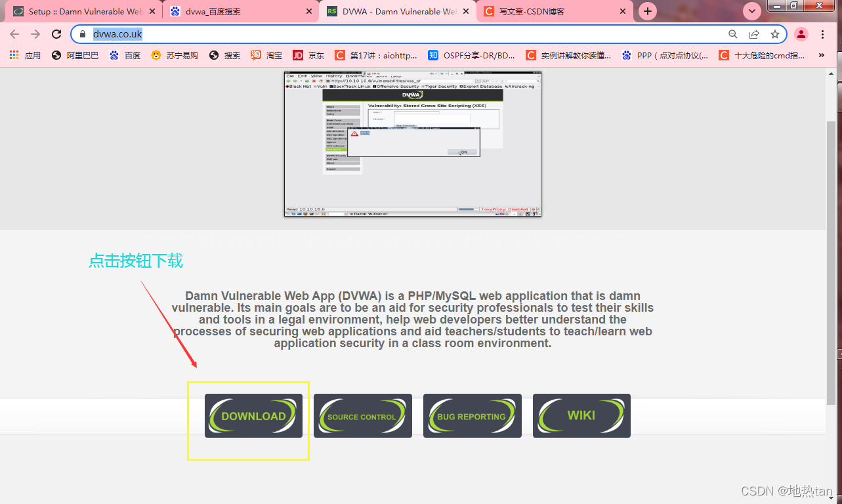Open the OSPF分享-DR/BD bookmark

[x=472, y=56]
